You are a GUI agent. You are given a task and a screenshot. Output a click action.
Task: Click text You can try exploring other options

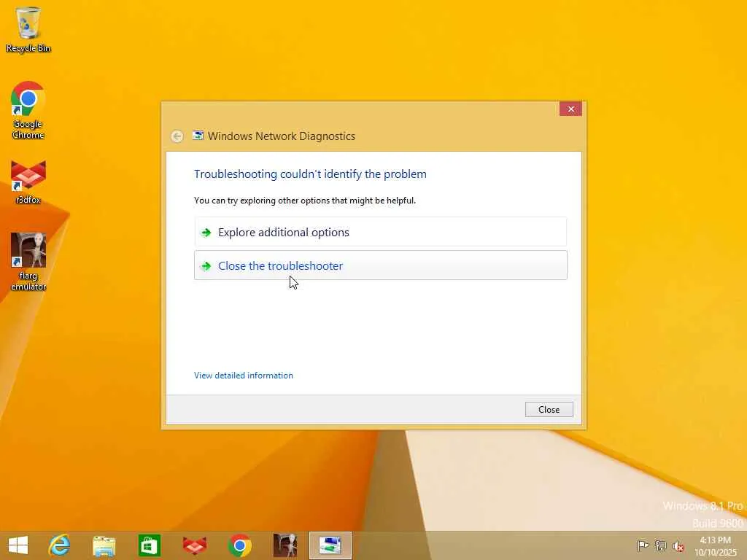tap(305, 201)
